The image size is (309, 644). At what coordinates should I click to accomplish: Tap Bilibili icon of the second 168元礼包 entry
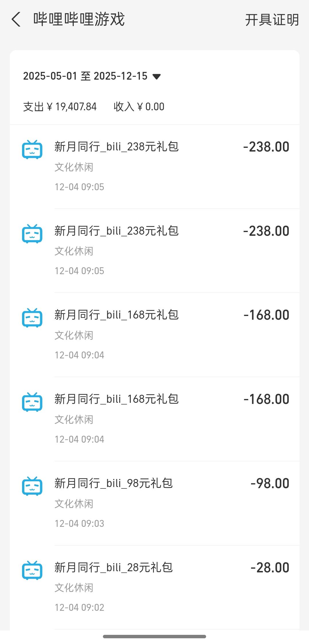pyautogui.click(x=32, y=402)
